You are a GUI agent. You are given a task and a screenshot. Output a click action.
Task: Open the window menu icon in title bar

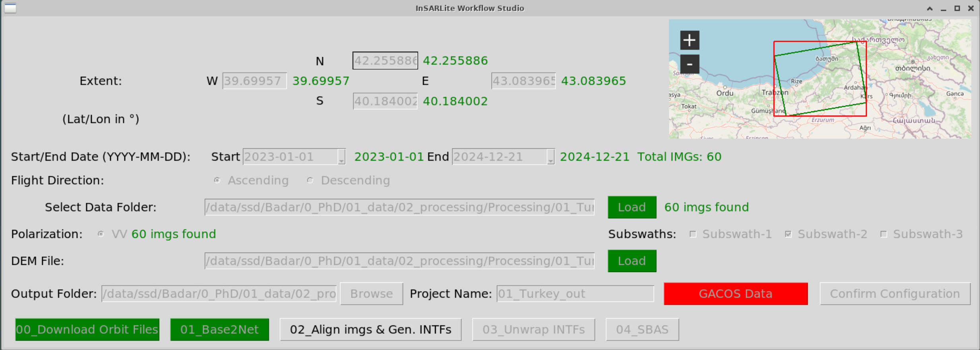(x=10, y=8)
